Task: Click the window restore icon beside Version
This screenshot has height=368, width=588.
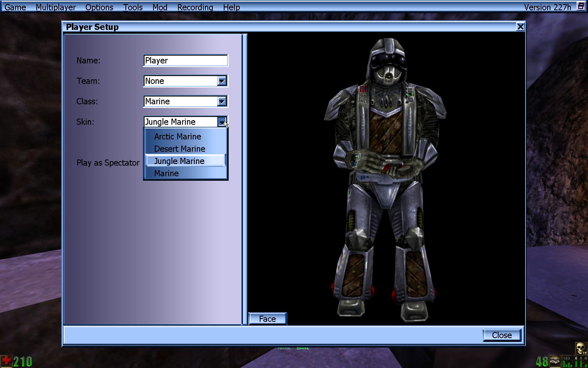Action: click(581, 6)
